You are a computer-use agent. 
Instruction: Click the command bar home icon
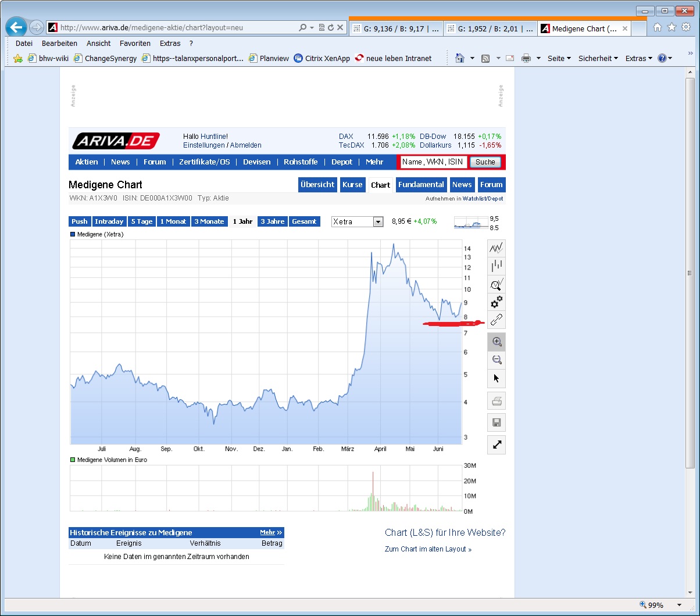pos(459,58)
